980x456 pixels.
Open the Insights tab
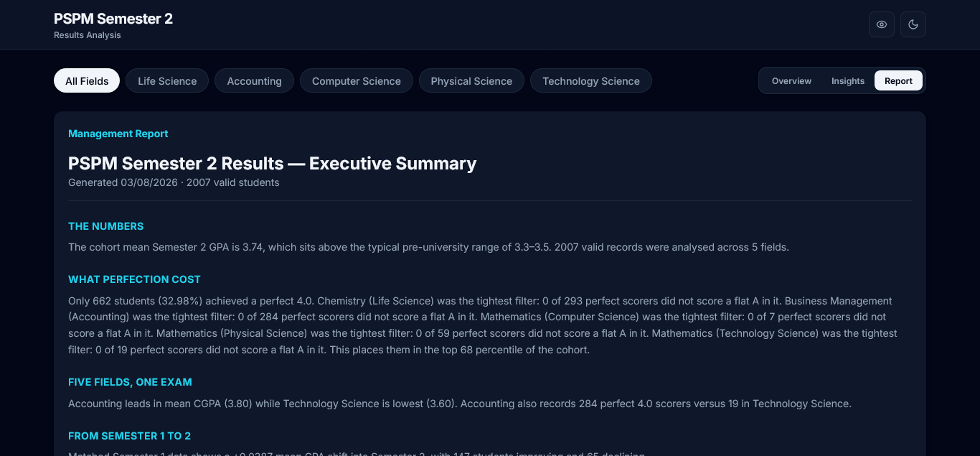[x=848, y=81]
